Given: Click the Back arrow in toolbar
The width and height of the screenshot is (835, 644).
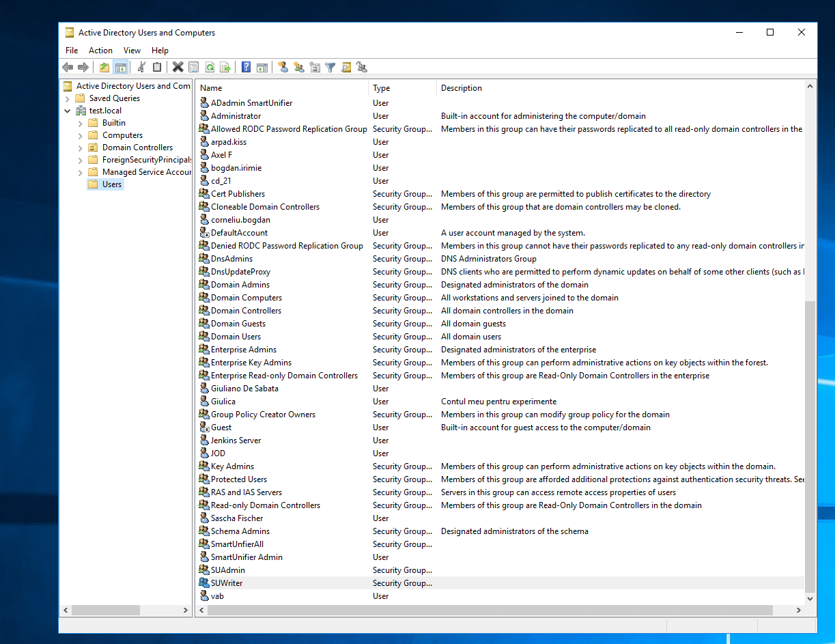Looking at the screenshot, I should tap(67, 67).
